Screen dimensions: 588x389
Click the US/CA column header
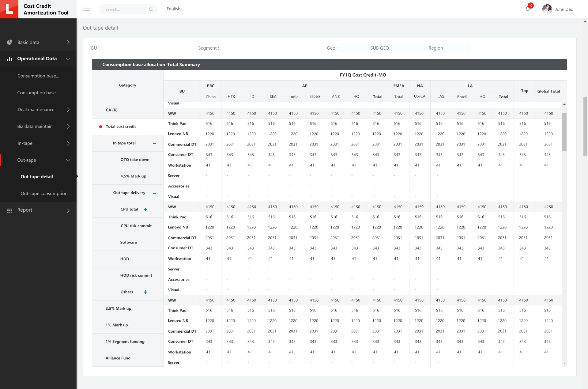[420, 96]
